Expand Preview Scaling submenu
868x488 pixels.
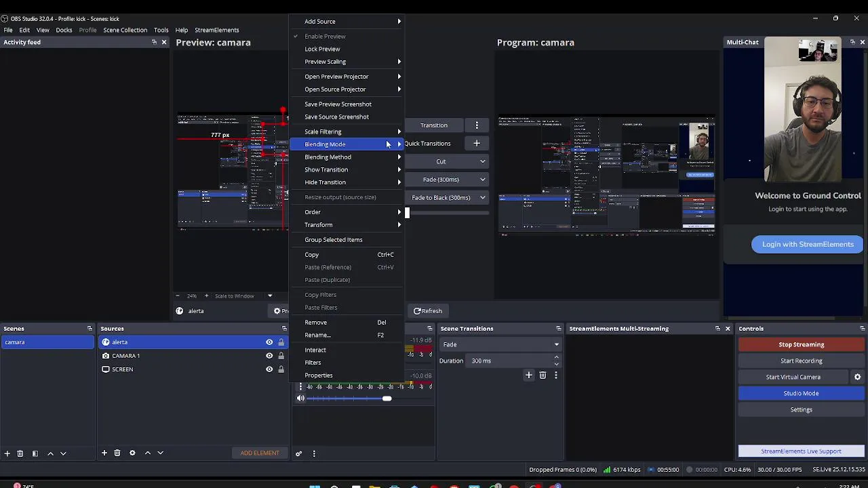click(347, 62)
